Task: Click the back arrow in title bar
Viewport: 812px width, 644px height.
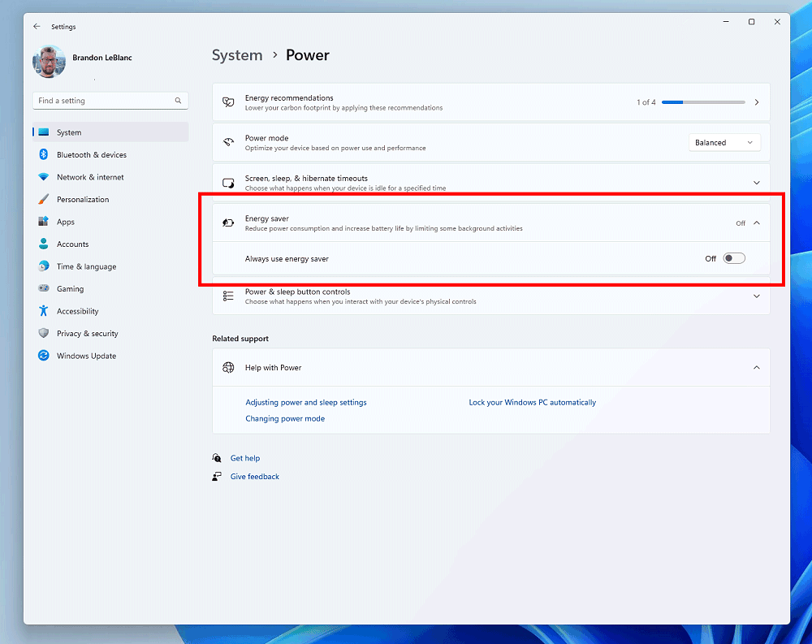Action: (37, 27)
